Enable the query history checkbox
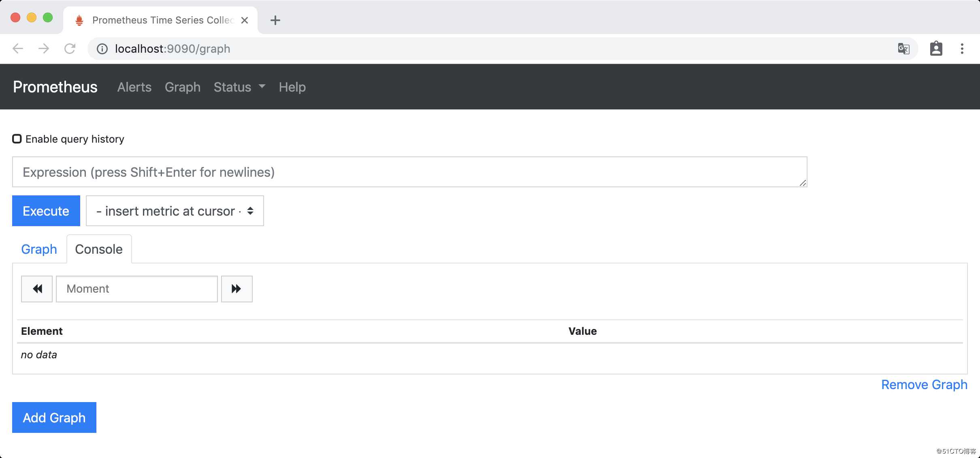Image resolution: width=980 pixels, height=458 pixels. point(17,139)
